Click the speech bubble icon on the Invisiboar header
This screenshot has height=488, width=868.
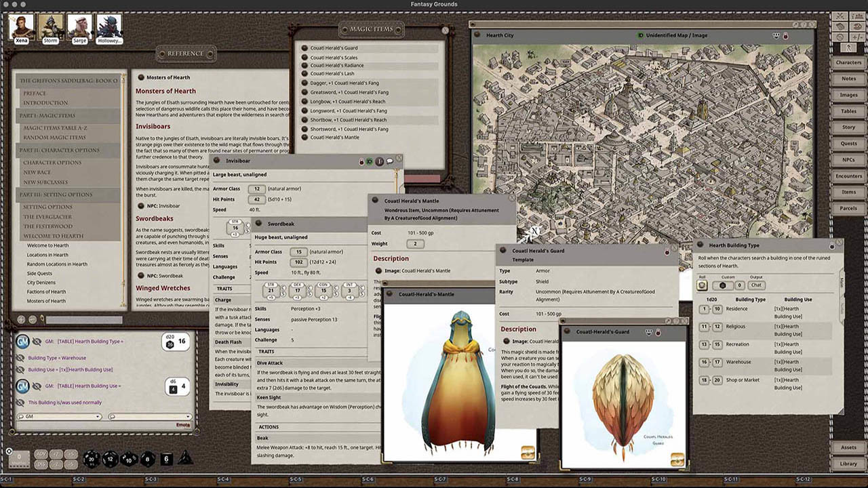389,161
